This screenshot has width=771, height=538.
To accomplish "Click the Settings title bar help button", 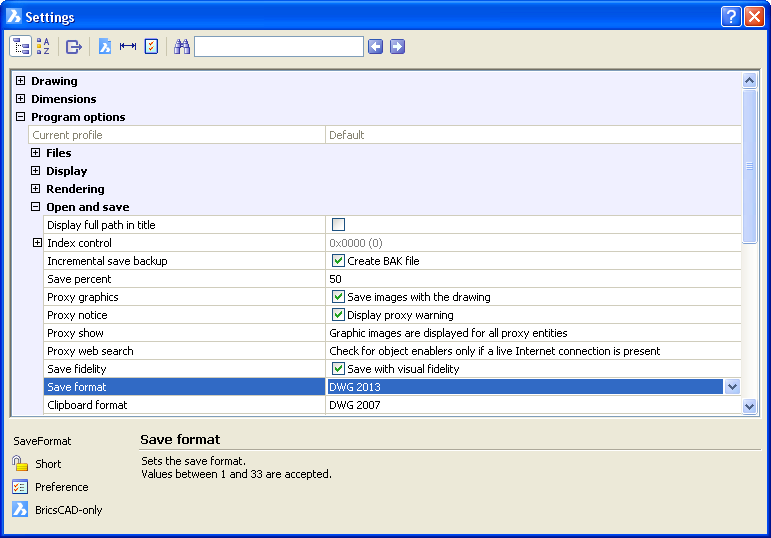I will tap(731, 16).
